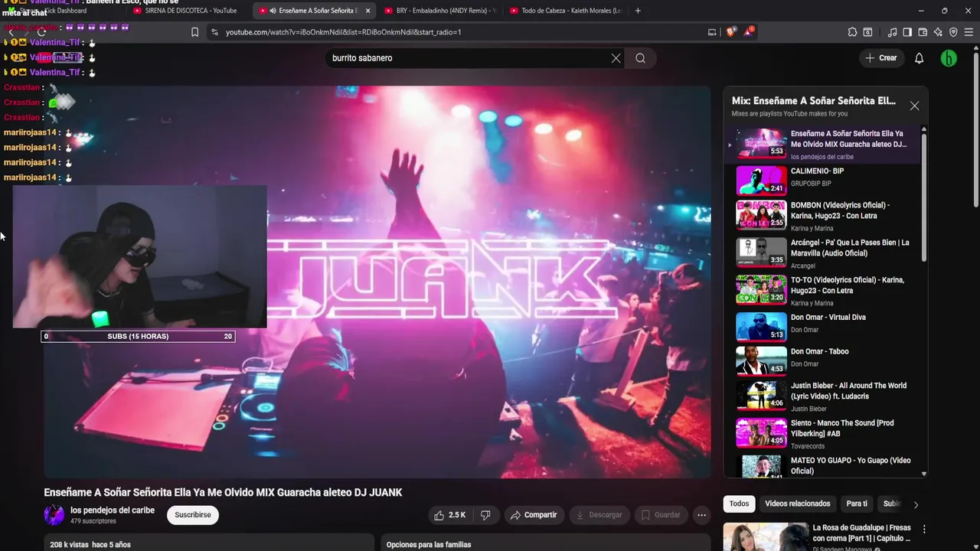The height and width of the screenshot is (551, 980).
Task: Open the green account avatar menu
Action: click(x=949, y=58)
